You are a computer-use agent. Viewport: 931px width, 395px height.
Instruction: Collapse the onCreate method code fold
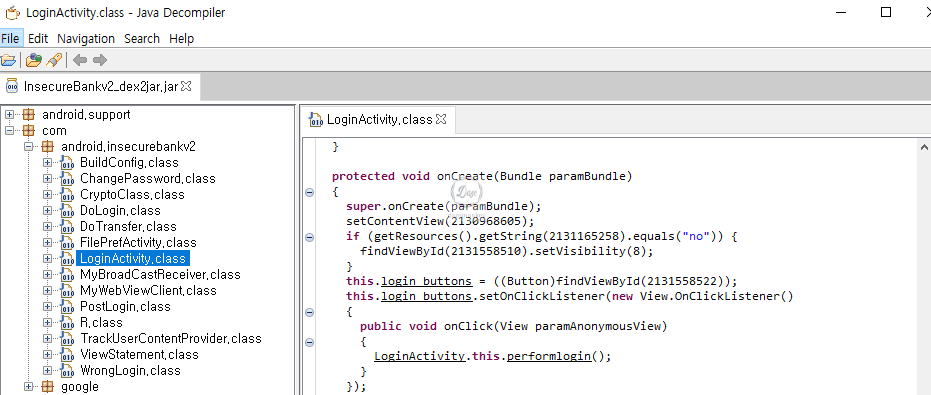click(x=309, y=192)
